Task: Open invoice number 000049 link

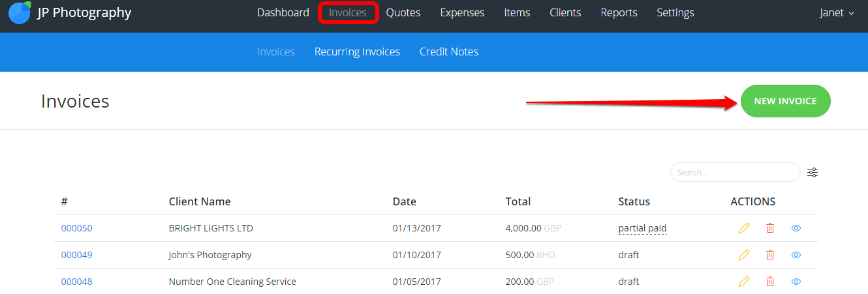Action: click(x=77, y=255)
